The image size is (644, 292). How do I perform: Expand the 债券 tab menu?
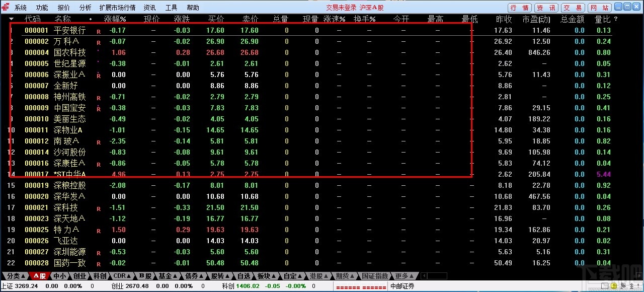point(194,276)
